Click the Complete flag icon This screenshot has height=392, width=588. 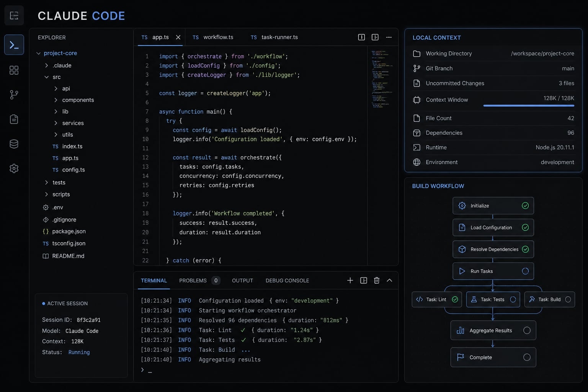(461, 357)
